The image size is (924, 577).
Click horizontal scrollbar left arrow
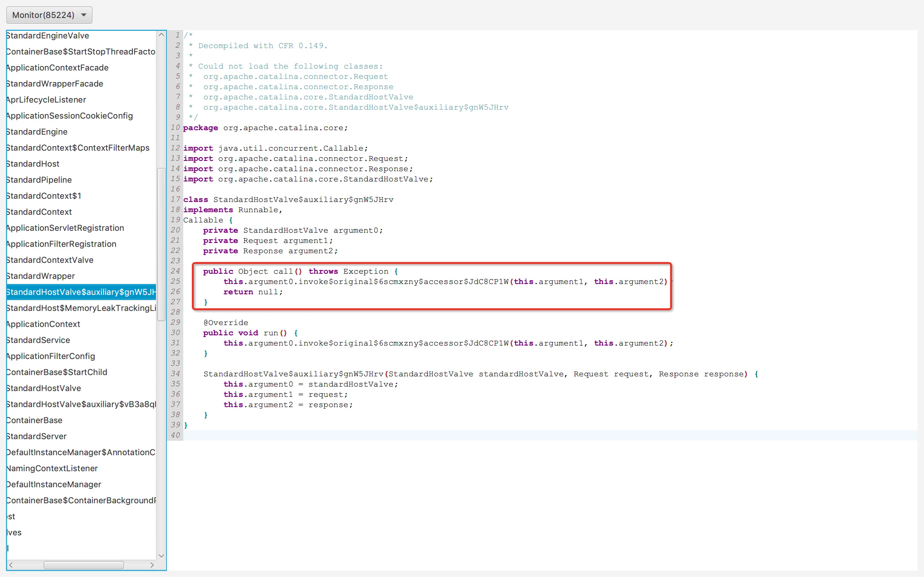point(11,565)
